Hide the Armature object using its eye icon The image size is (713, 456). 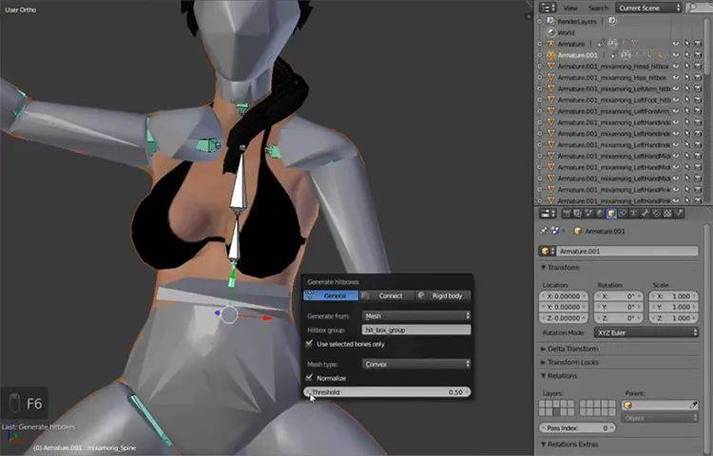tap(676, 44)
